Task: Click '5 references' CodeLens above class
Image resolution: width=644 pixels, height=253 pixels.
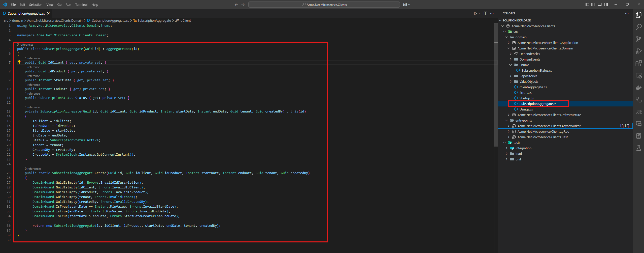Action: coord(25,45)
